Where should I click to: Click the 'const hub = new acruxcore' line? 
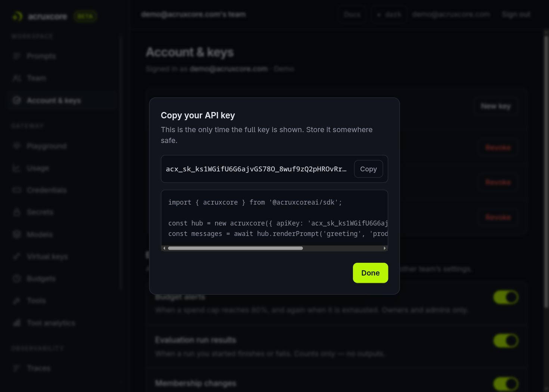(x=278, y=223)
